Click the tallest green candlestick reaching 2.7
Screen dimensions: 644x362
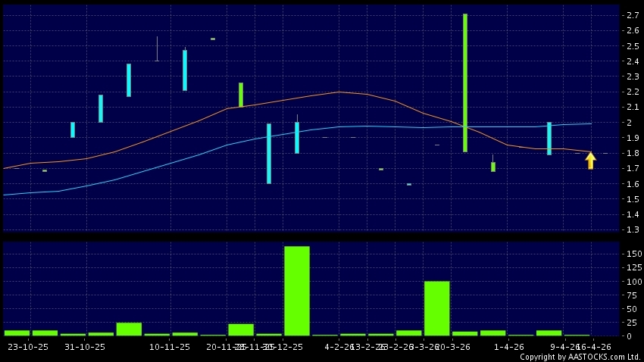click(465, 83)
